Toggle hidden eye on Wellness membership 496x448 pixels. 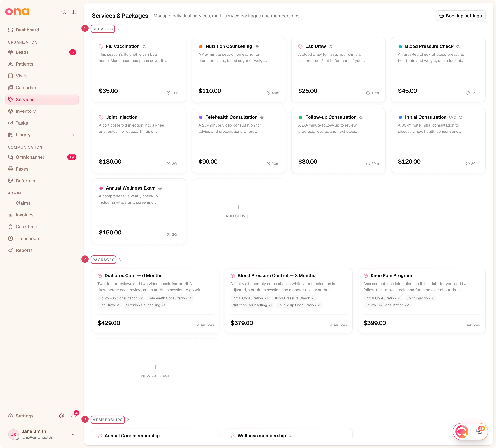coord(291,436)
